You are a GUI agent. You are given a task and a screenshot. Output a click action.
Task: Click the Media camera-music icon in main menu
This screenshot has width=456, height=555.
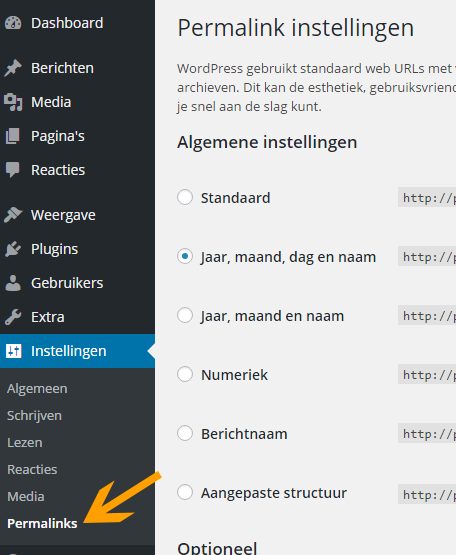(13, 102)
